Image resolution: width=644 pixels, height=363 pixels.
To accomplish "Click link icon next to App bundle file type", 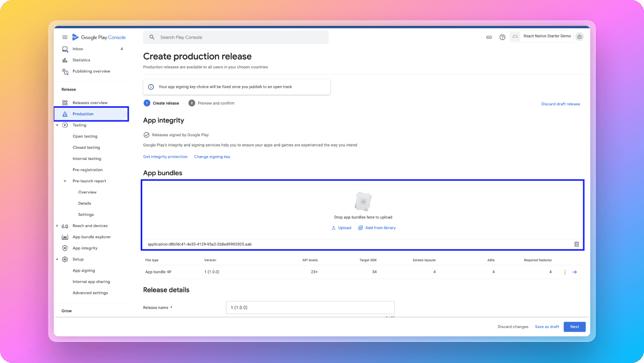I will tap(169, 272).
